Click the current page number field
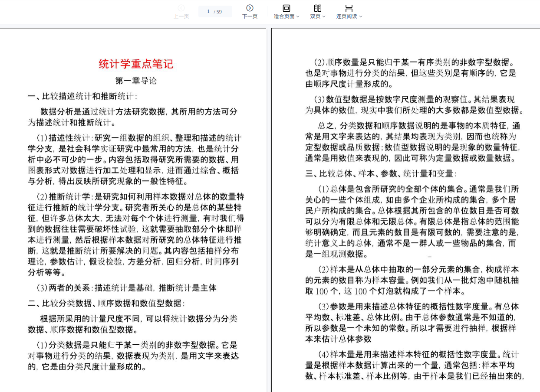This screenshot has height=392, width=540. pyautogui.click(x=208, y=12)
